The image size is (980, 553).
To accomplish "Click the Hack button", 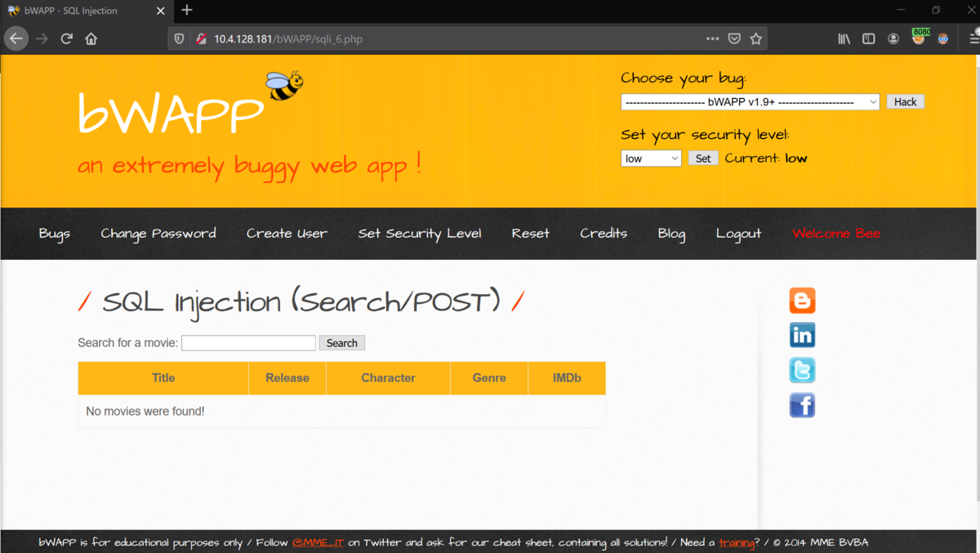I will click(905, 102).
